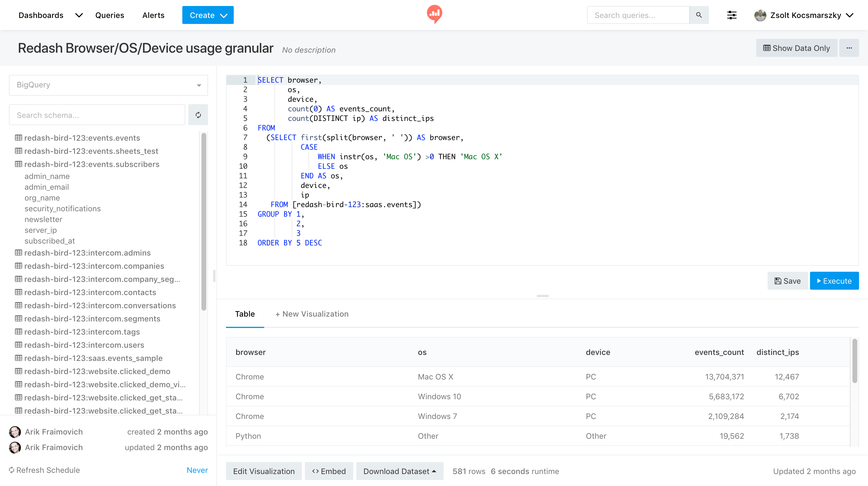Image resolution: width=868 pixels, height=486 pixels.
Task: Select the Table results tab
Action: pos(245,314)
